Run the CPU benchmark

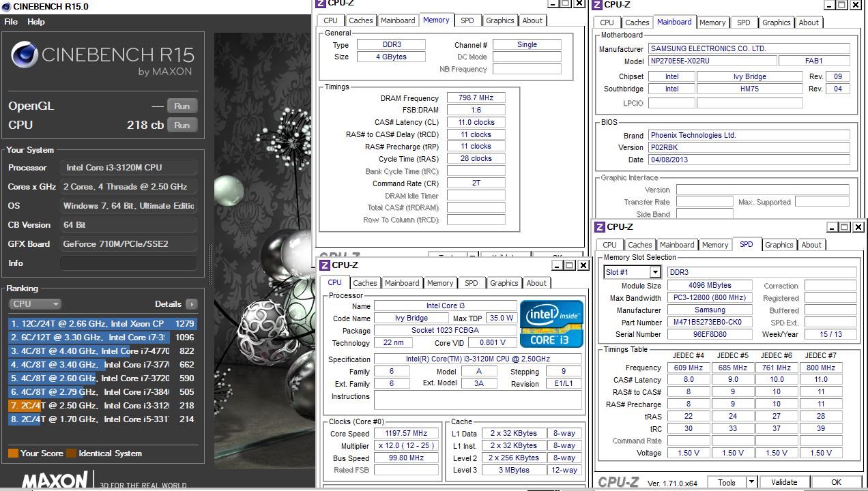(x=182, y=125)
